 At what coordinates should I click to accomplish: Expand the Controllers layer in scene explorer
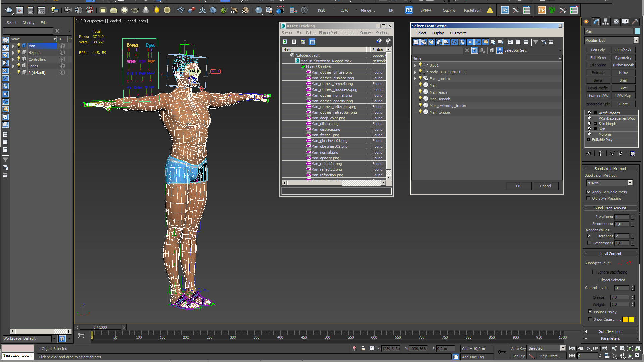pos(13,59)
